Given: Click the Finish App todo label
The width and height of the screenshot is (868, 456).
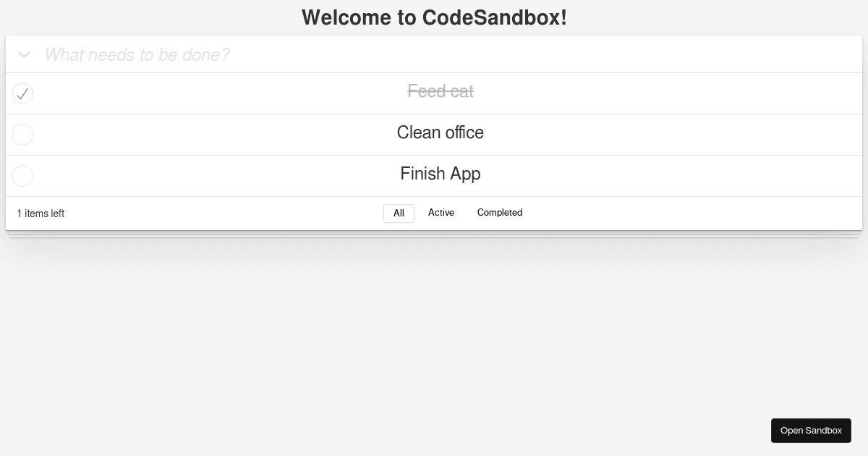Looking at the screenshot, I should tap(440, 174).
